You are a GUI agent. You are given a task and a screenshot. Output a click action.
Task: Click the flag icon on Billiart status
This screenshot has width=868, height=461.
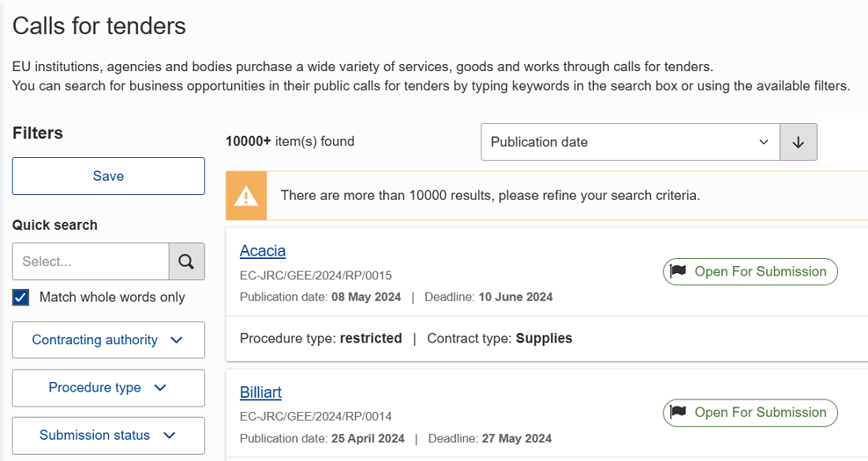[x=678, y=412]
